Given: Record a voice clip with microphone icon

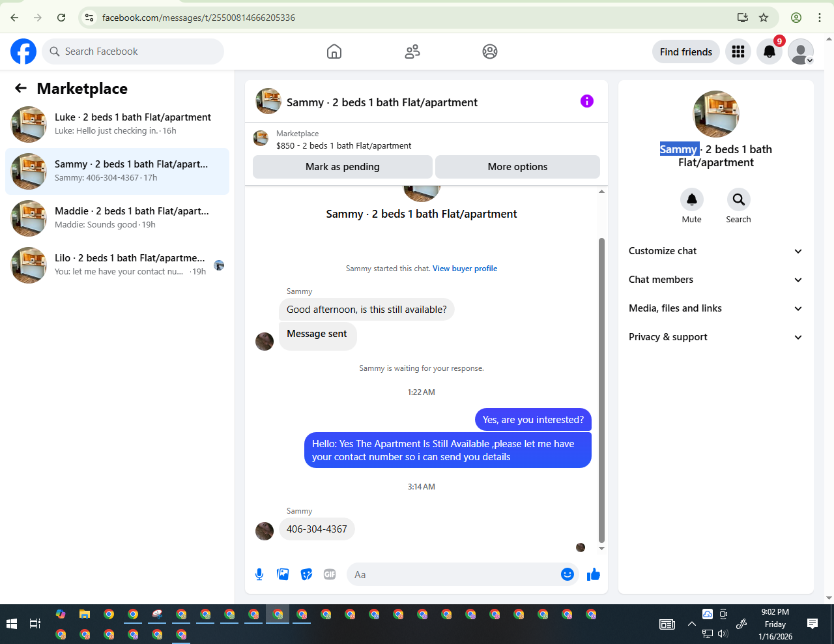Looking at the screenshot, I should 259,574.
